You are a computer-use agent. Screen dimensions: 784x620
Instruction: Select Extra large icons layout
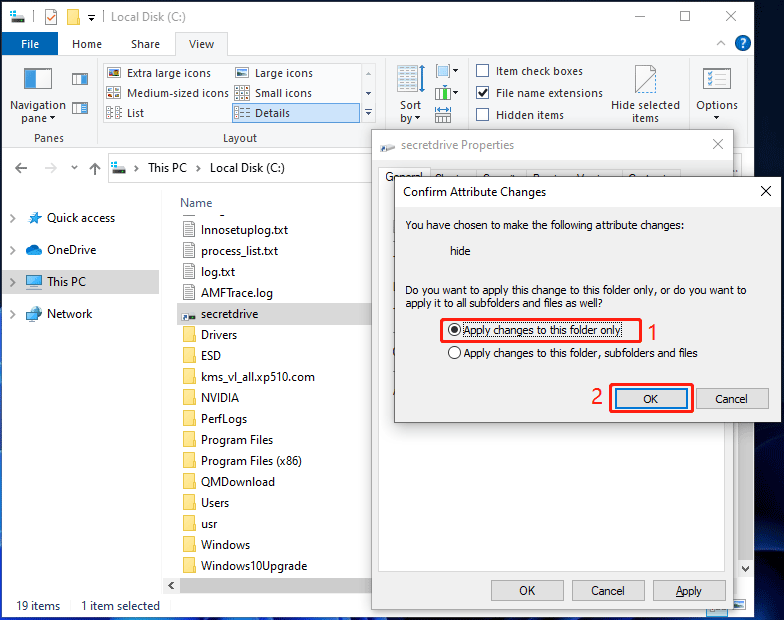coord(168,73)
